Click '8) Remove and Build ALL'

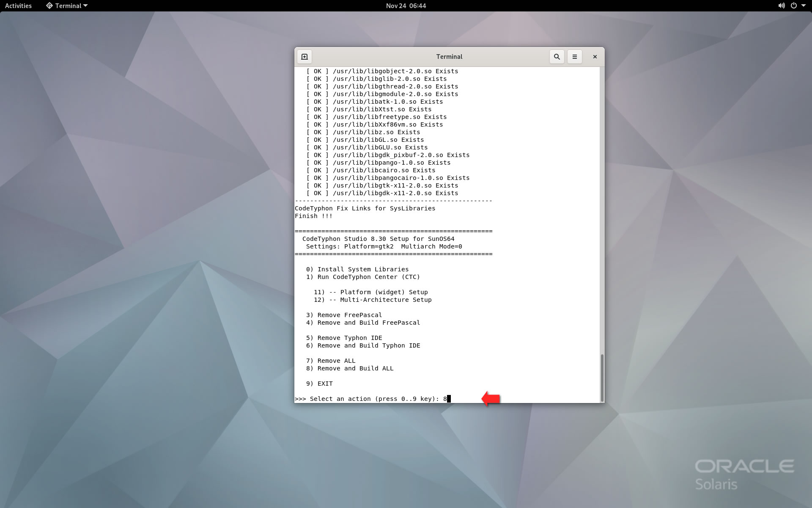point(350,368)
